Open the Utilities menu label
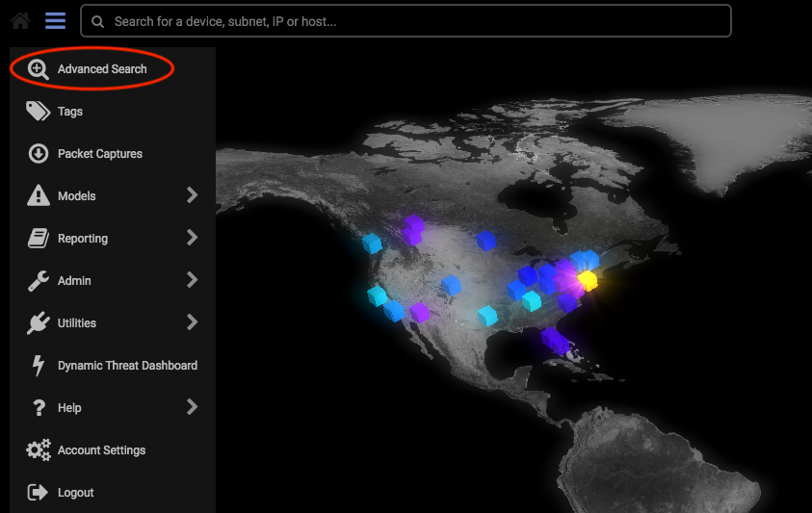 click(77, 323)
